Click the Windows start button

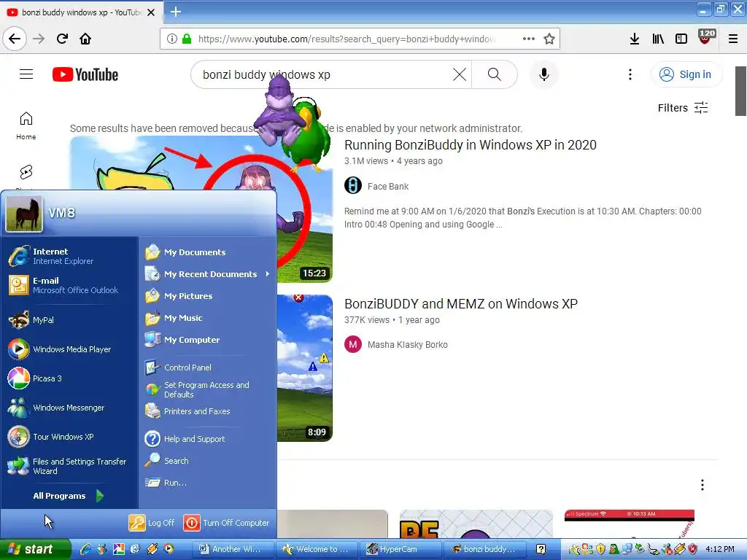[x=34, y=549]
